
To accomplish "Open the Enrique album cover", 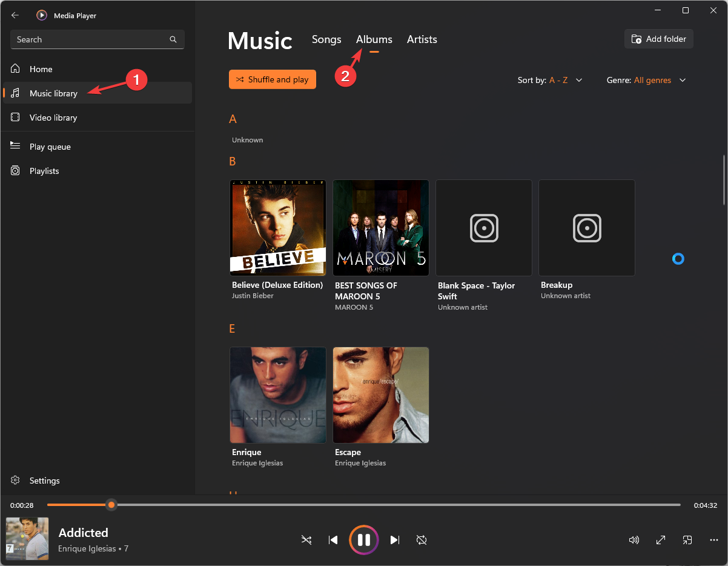I will pyautogui.click(x=278, y=395).
